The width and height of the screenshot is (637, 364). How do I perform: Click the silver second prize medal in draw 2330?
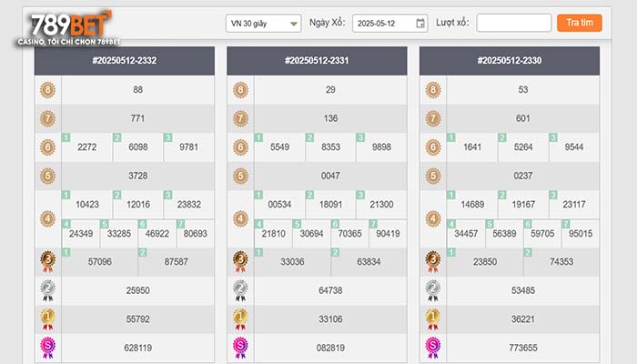[x=432, y=290]
